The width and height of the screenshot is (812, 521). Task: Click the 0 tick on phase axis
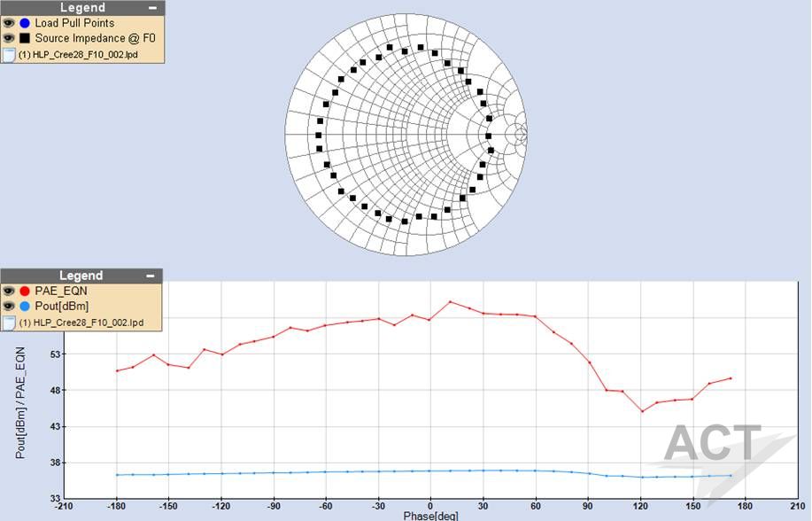point(430,505)
